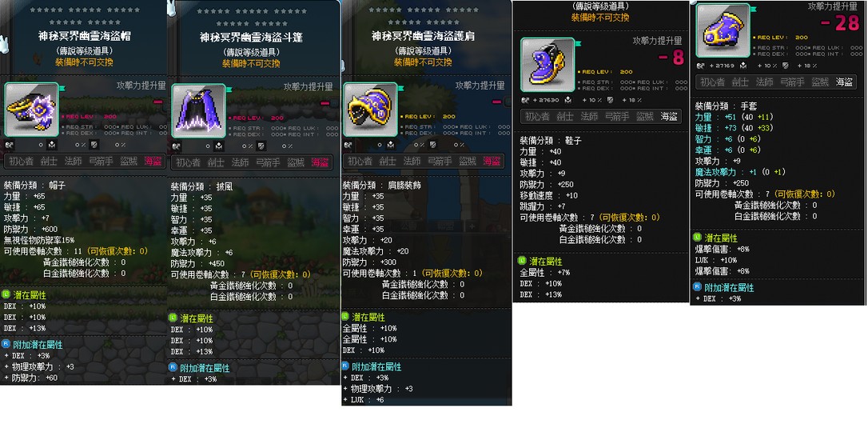Select 弓箭手 class tab in shoulder tooltip
Viewport: 868px width, 432px height.
coord(440,161)
